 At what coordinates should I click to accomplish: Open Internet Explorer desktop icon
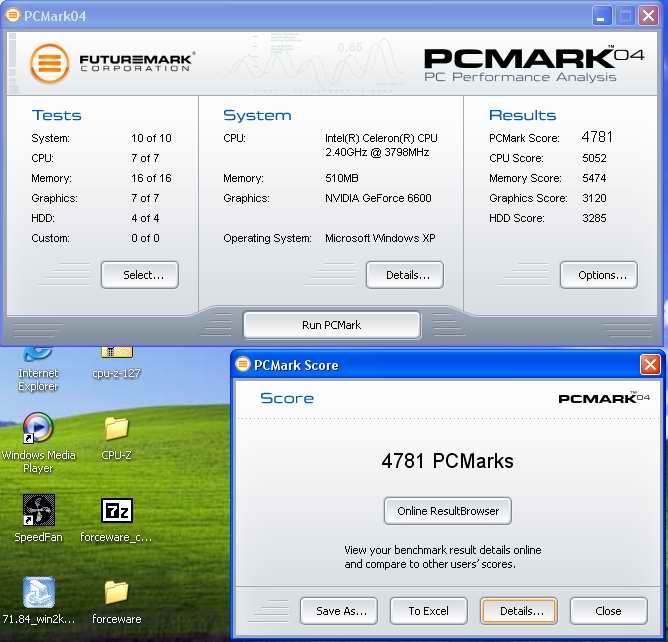pyautogui.click(x=37, y=369)
